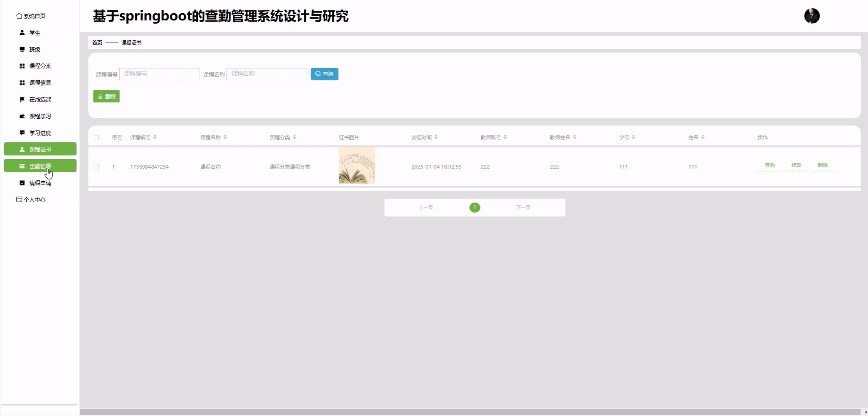Viewport: 868px width, 416px height.
Task: Click the person icon next to 学生
Action: click(22, 33)
